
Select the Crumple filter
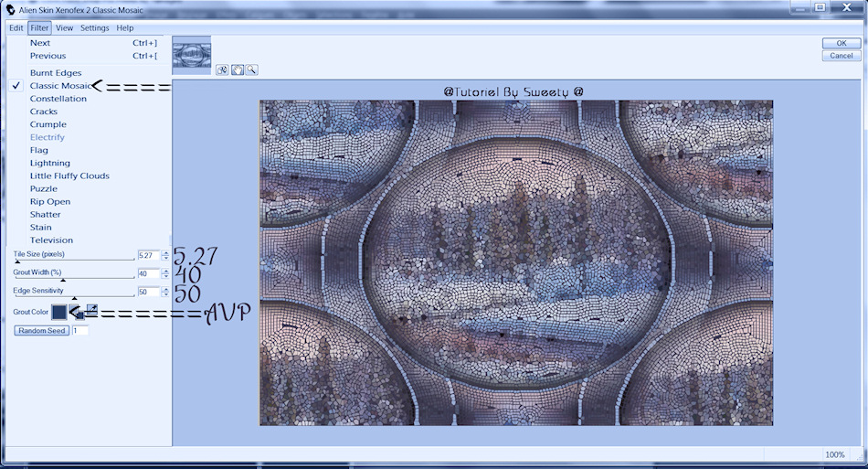[89, 124]
